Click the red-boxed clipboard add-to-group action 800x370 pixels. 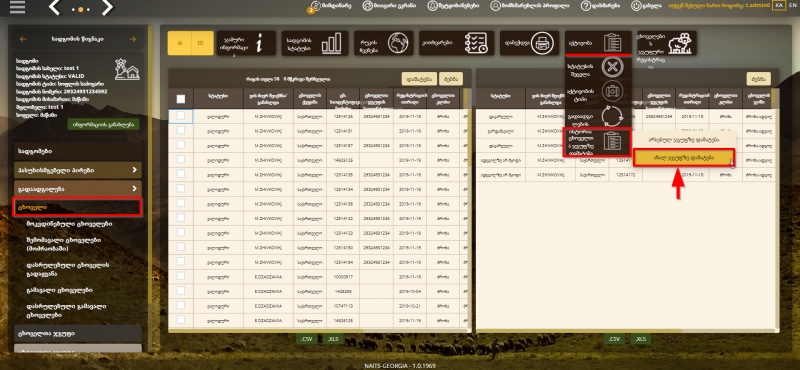(597, 142)
